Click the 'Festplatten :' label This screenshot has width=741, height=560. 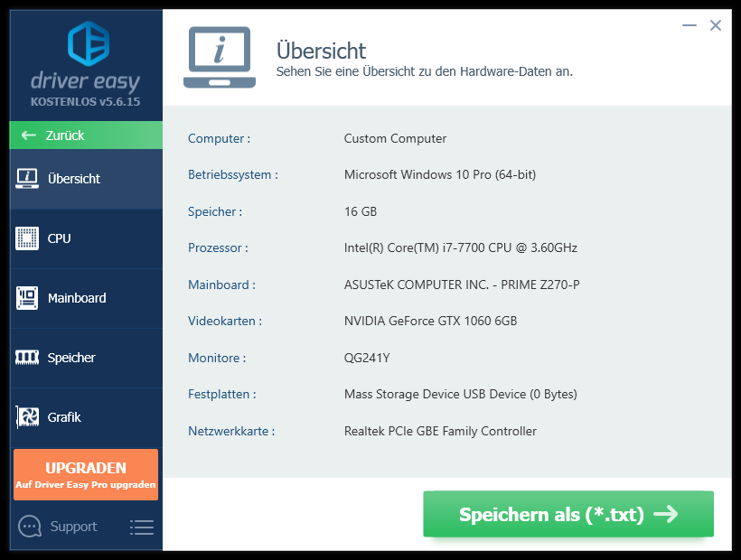click(222, 395)
